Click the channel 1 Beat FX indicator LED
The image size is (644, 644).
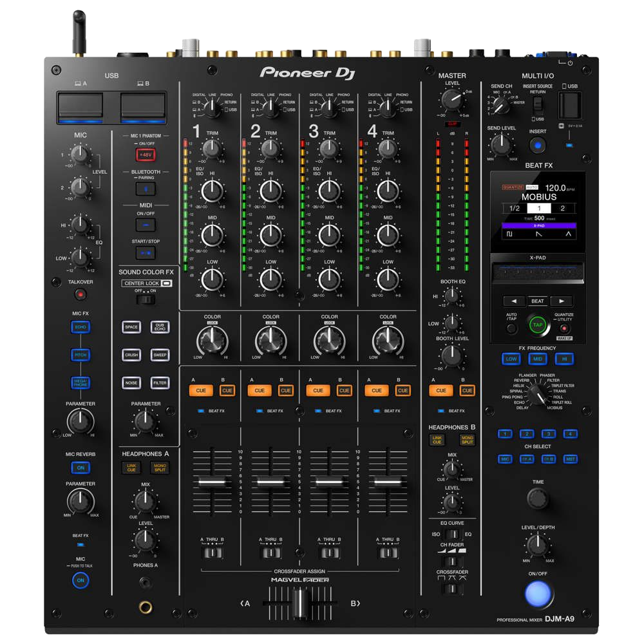click(201, 411)
